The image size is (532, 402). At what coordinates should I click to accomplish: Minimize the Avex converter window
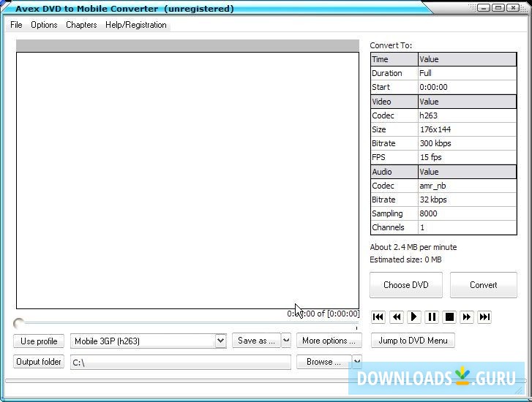click(x=483, y=8)
